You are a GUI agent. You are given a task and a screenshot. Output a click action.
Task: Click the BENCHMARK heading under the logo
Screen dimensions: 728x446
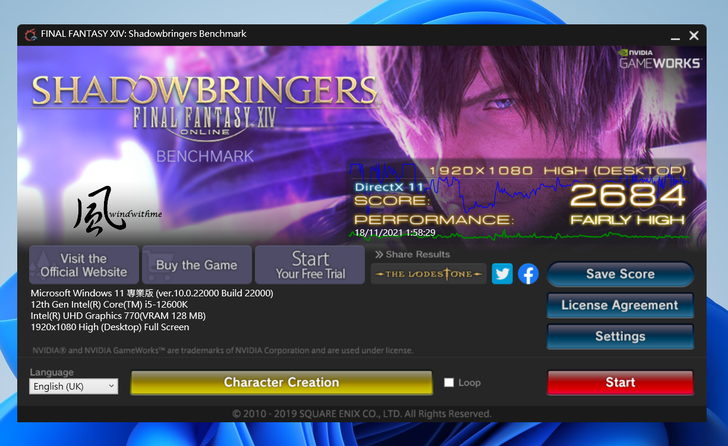(x=205, y=156)
